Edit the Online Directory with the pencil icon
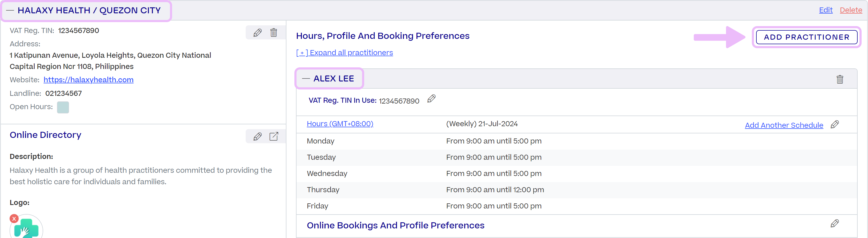The height and width of the screenshot is (238, 868). coord(257,136)
